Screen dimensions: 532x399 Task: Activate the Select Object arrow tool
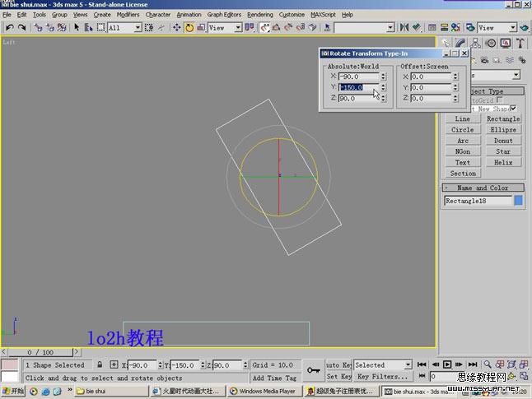pyautogui.click(x=77, y=27)
